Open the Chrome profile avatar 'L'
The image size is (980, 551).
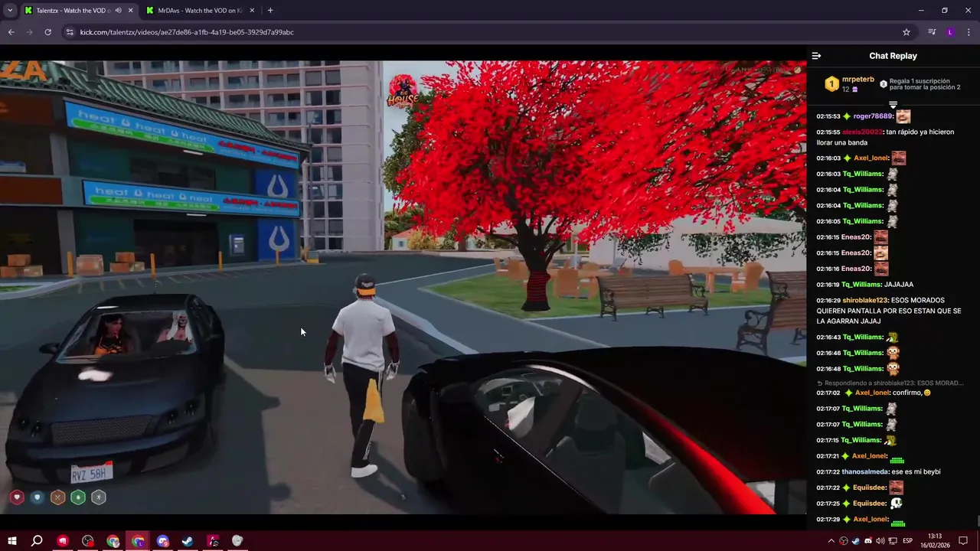coord(950,32)
